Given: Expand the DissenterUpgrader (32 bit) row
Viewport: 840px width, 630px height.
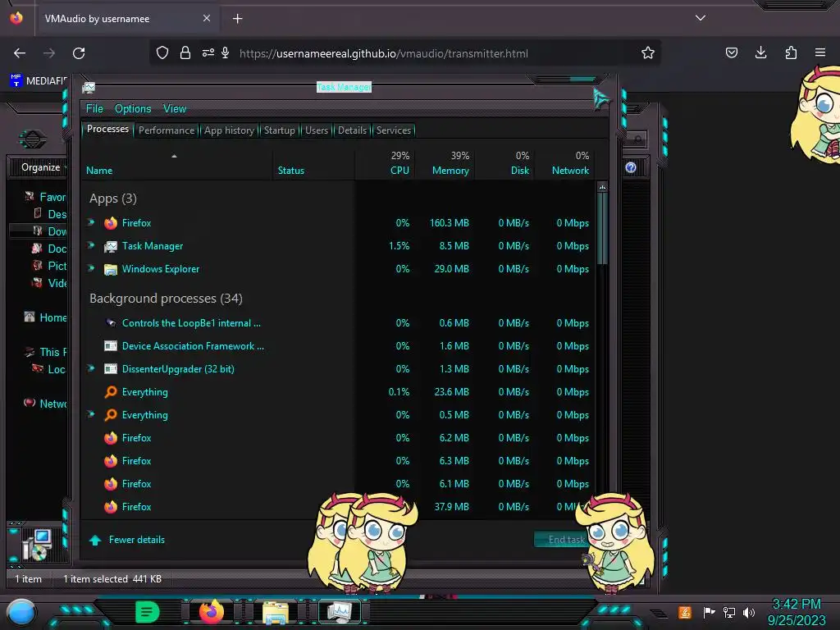Looking at the screenshot, I should 91,368.
